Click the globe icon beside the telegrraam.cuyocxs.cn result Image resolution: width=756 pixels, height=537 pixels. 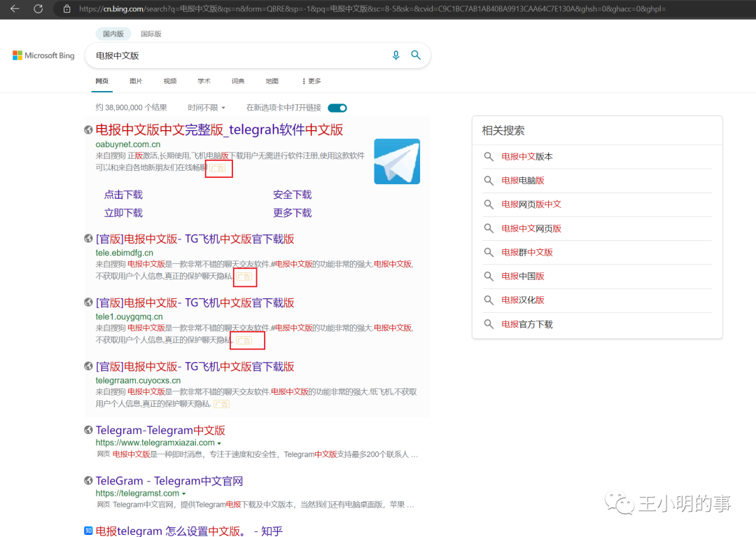point(88,366)
